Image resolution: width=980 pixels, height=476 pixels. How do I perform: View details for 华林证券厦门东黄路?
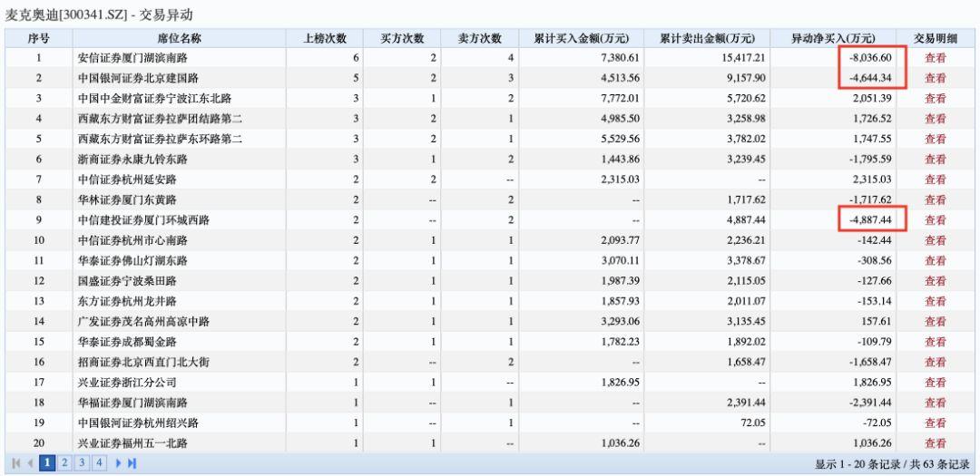(935, 199)
